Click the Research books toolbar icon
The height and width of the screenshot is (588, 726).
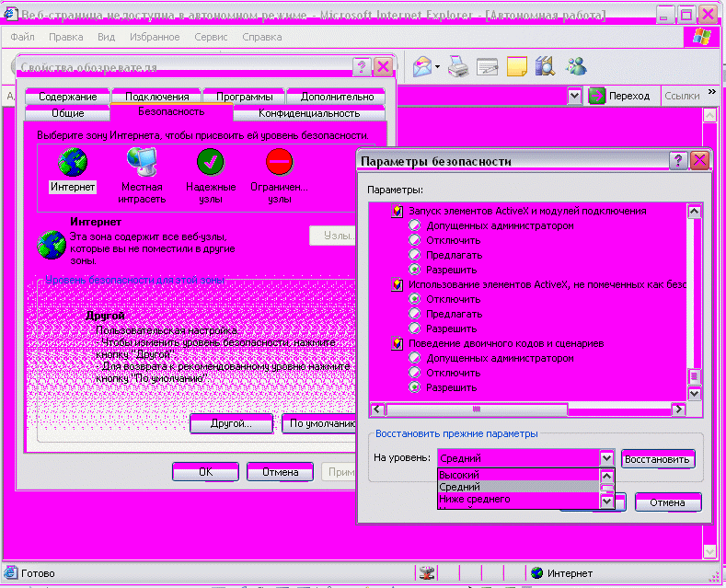545,66
